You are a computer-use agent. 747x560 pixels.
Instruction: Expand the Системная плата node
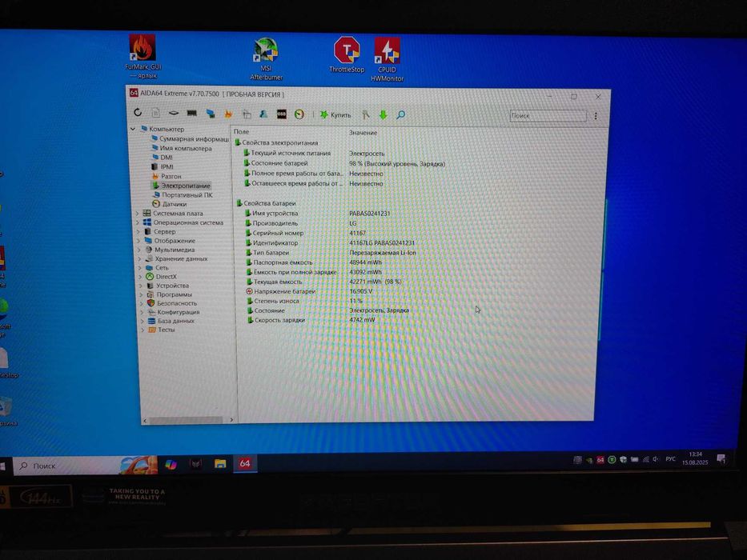(137, 214)
